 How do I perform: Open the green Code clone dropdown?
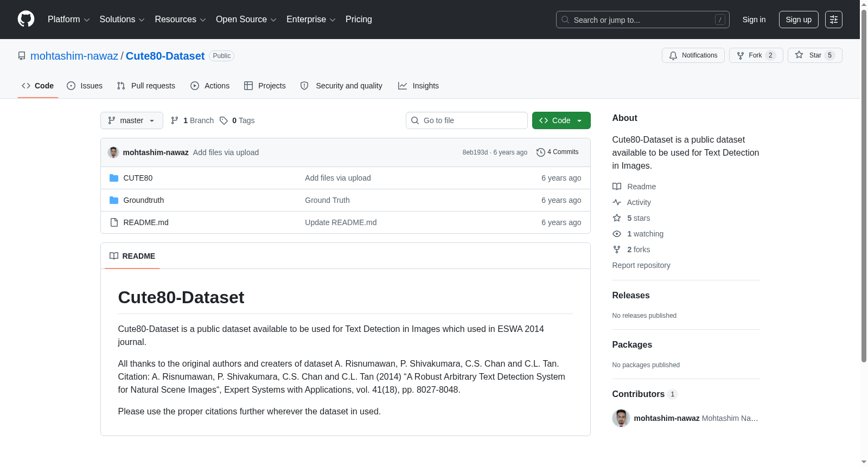tap(561, 120)
